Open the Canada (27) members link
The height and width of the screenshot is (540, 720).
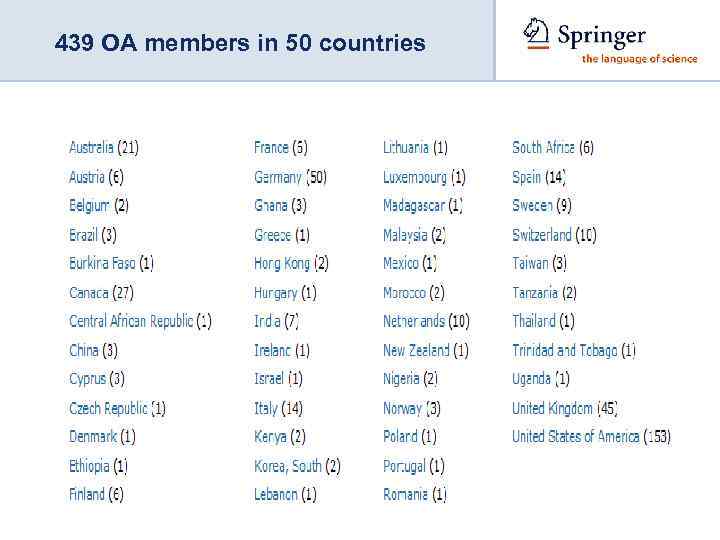point(101,293)
